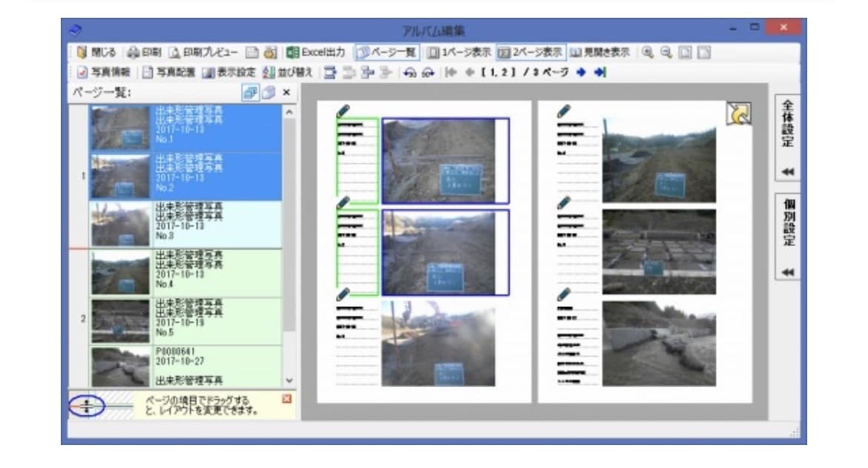
Task: Click the fit whole page icon
Action: point(685,53)
